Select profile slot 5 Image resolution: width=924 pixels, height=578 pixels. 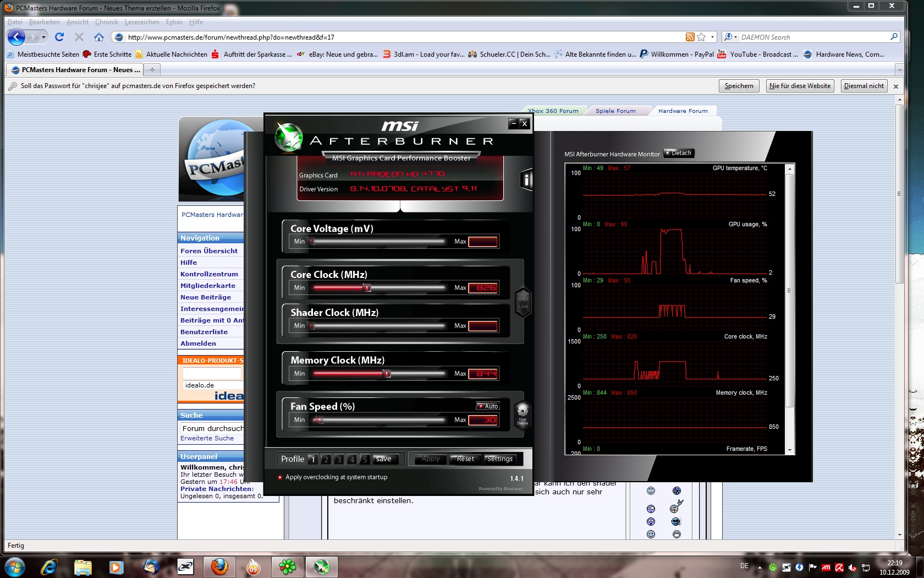point(364,459)
